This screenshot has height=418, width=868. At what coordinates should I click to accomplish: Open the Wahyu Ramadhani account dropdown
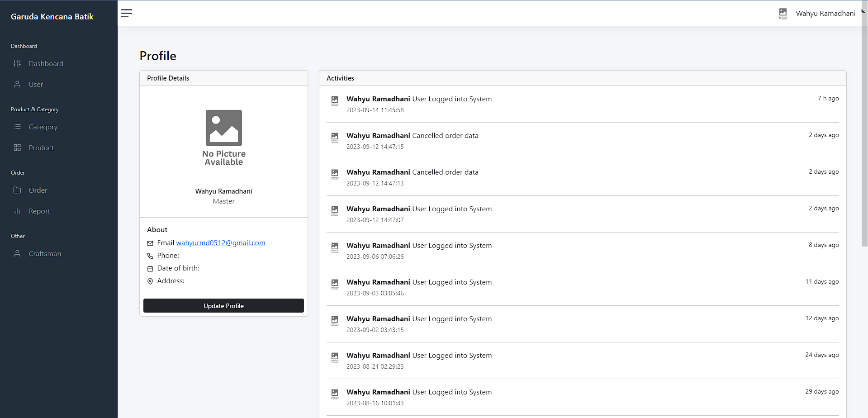[825, 14]
